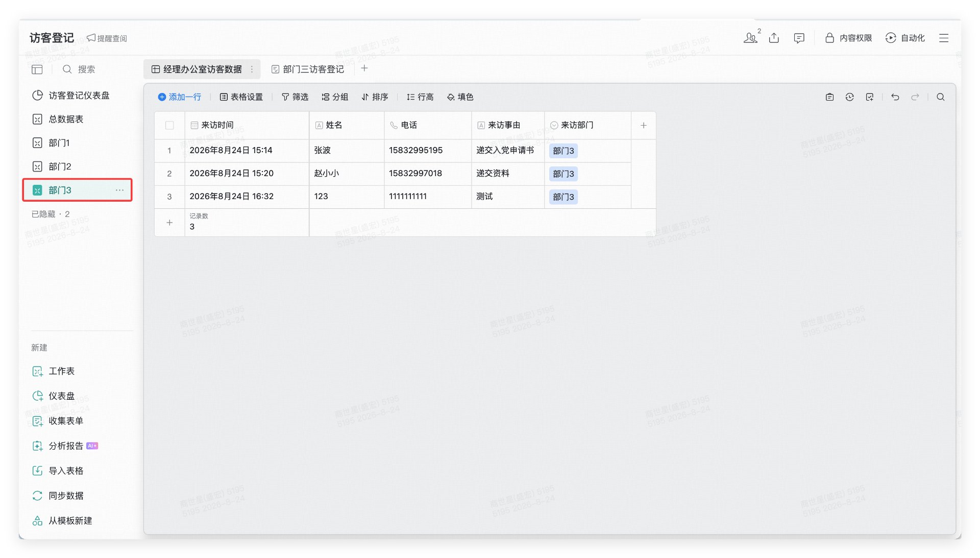The height and width of the screenshot is (558, 980).
Task: Select 部门3 sheet in sidebar
Action: pyautogui.click(x=77, y=190)
